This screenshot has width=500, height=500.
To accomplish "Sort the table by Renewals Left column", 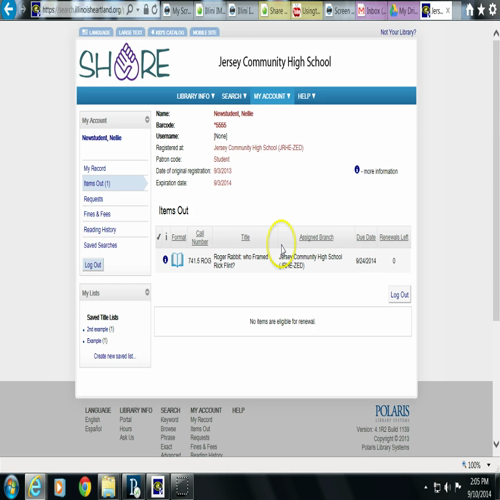I will (x=394, y=237).
